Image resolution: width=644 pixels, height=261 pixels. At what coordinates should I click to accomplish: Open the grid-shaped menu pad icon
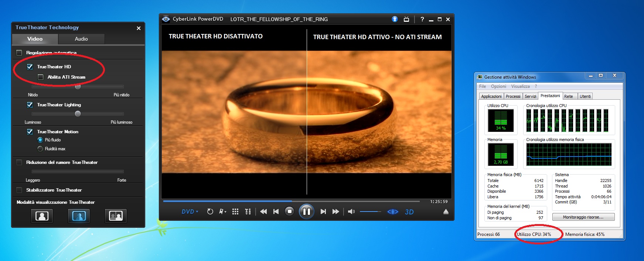[x=235, y=212]
